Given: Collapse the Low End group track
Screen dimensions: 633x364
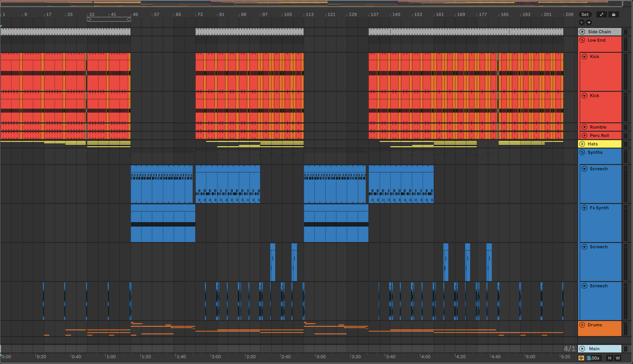Looking at the screenshot, I should [x=582, y=40].
